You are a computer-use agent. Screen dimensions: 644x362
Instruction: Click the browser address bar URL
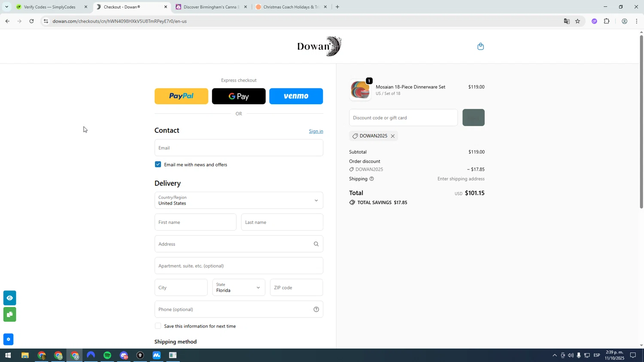tap(120, 21)
